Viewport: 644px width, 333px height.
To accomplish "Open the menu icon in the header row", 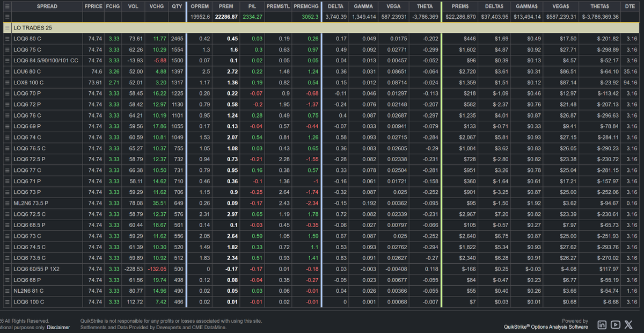I will (7, 6).
